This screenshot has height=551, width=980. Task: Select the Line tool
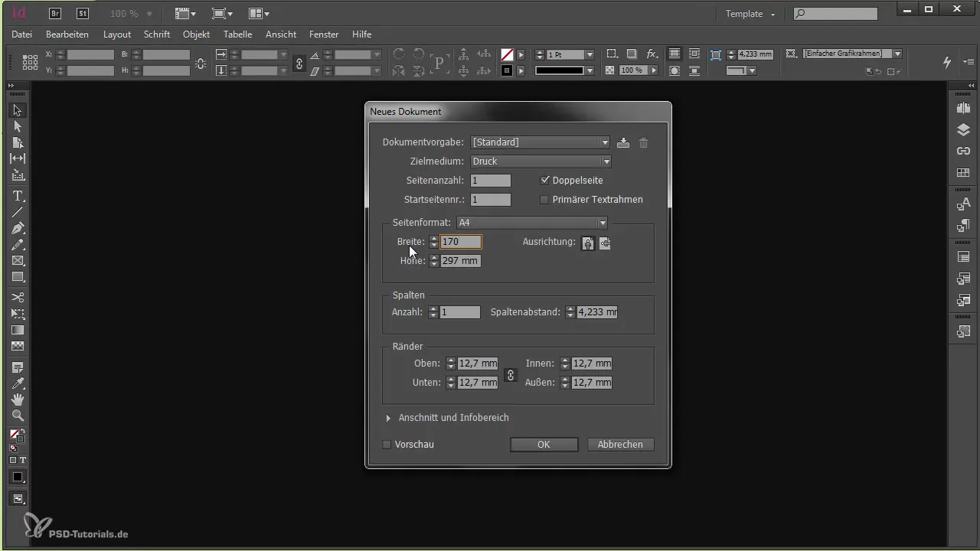coord(18,212)
